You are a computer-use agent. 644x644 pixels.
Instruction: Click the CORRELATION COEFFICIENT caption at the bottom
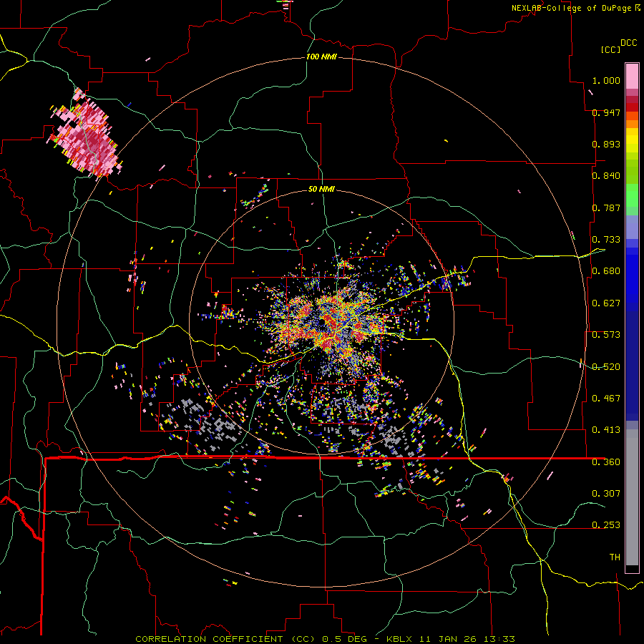[325, 639]
